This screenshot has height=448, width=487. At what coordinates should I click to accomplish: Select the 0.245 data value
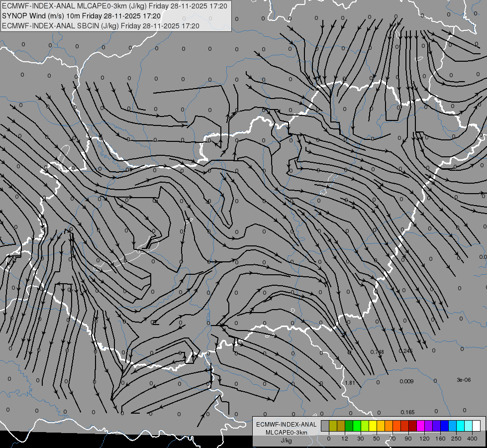pos(405,351)
